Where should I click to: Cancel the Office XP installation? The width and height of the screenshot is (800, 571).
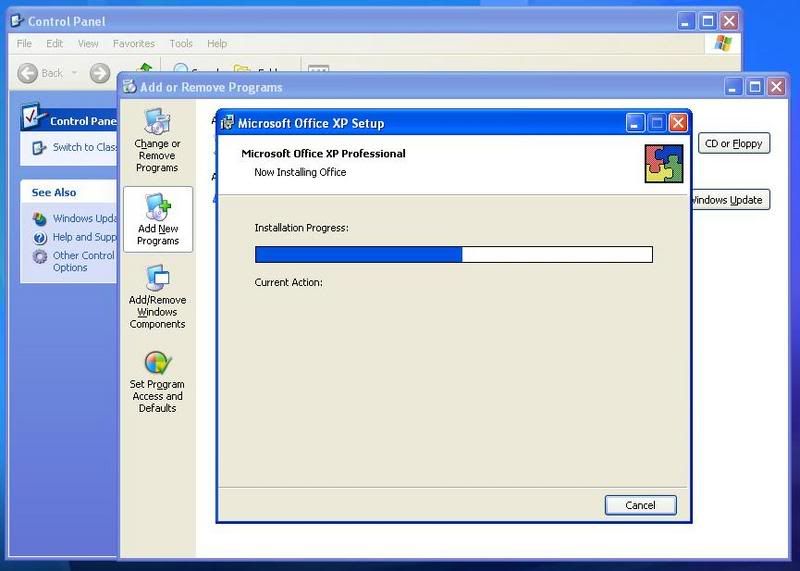(640, 505)
